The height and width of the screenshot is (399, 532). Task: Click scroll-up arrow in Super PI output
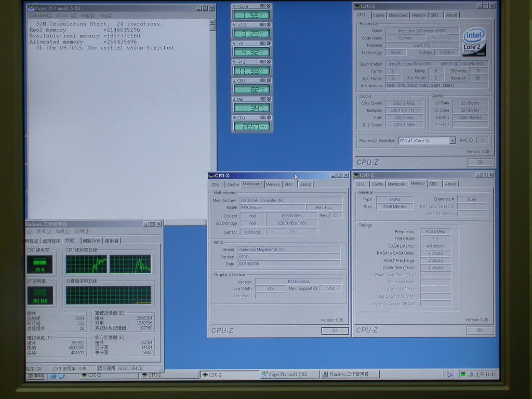click(212, 23)
